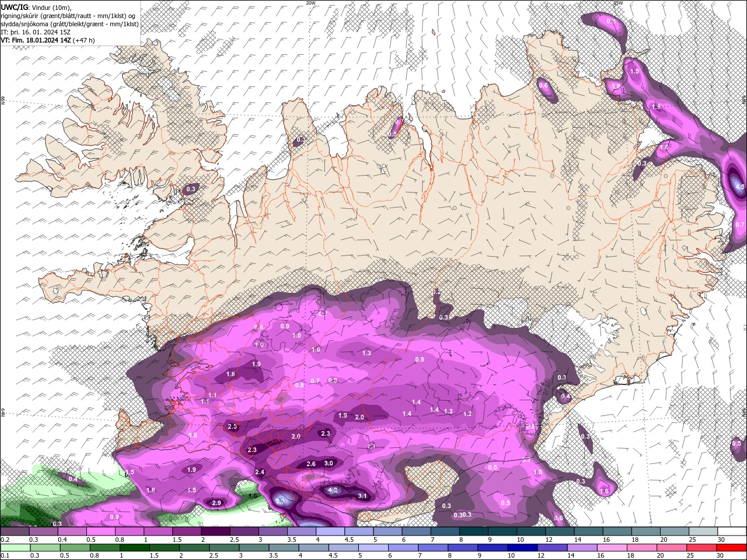The image size is (747, 560).
Task: Click the '0.1' label in the legend
Action: tap(5, 556)
